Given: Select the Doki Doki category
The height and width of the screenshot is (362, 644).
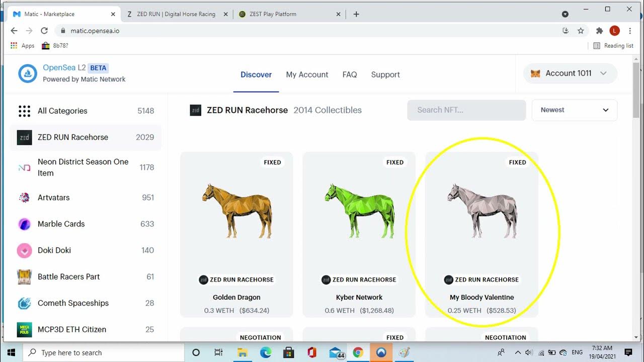Looking at the screenshot, I should tap(86, 250).
